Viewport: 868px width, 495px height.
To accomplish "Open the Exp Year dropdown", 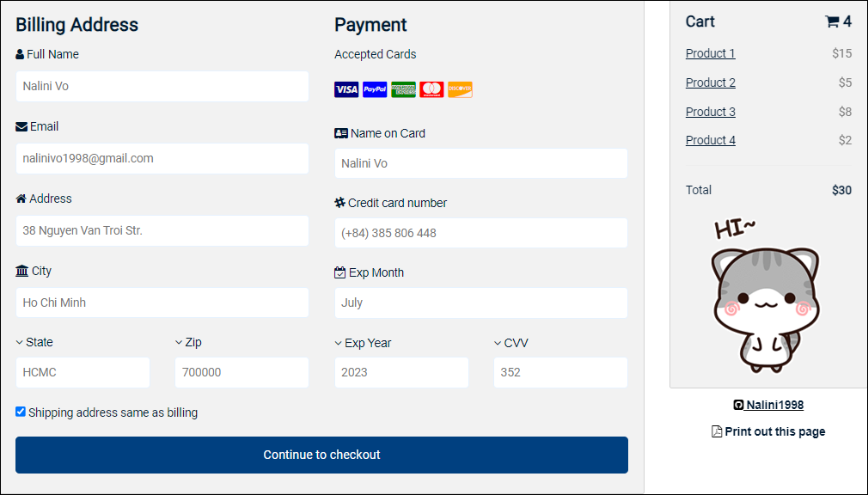I will pos(337,342).
